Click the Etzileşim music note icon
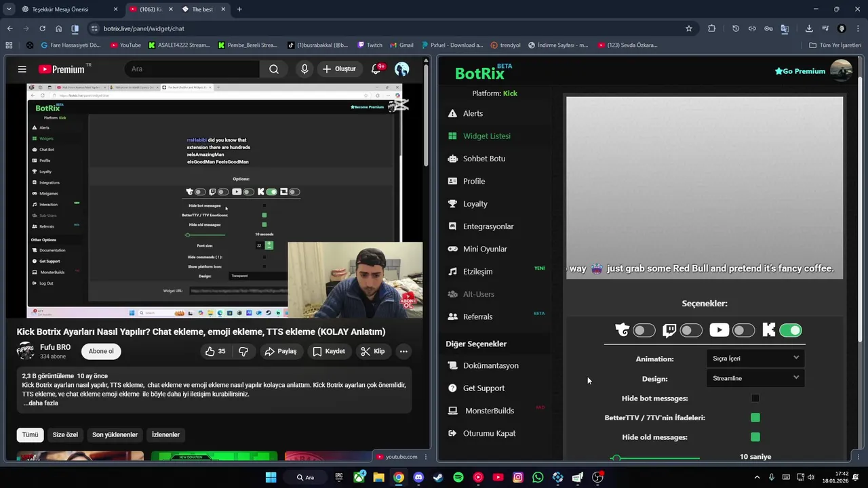The image size is (868, 488). coord(452,271)
